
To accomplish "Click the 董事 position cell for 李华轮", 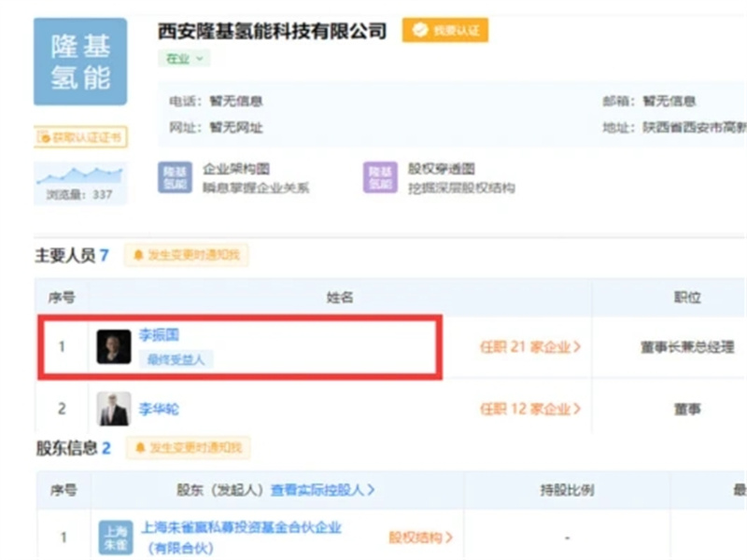I will (x=687, y=409).
